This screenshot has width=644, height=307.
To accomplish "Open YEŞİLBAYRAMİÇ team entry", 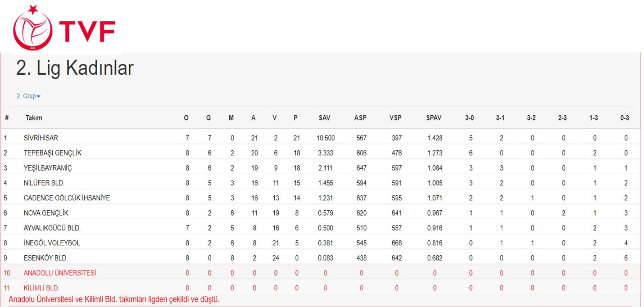I will coord(48,168).
